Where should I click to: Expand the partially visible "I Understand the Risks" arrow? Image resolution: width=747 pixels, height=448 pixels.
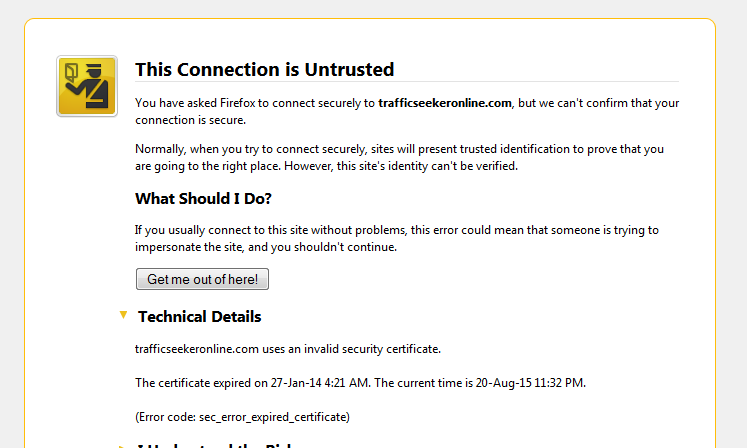(x=123, y=446)
